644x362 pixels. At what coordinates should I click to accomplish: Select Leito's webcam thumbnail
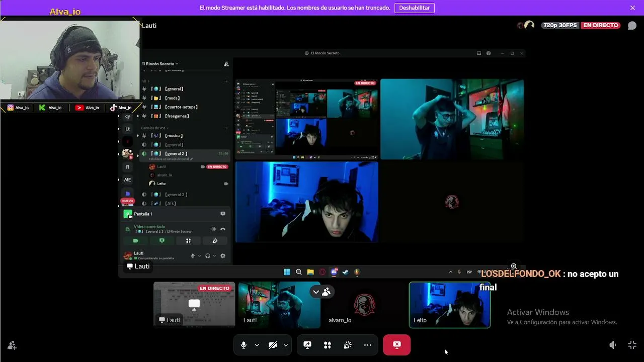(450, 305)
